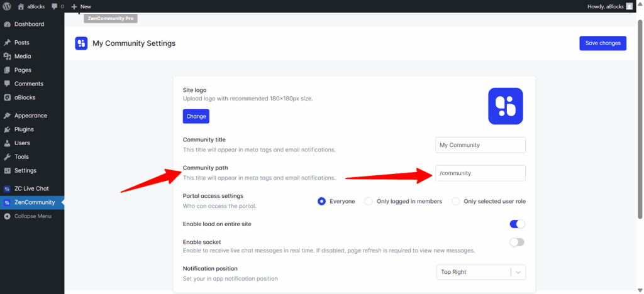Screen dimensions: 644x294
Task: Click the Enable load on entire site label
Action: click(x=217, y=224)
